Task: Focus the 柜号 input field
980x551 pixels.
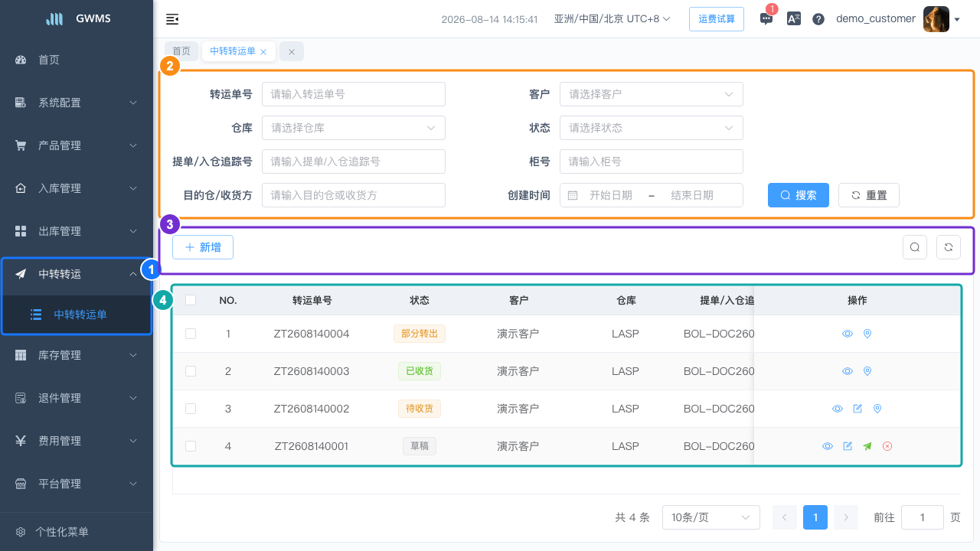Action: [652, 161]
